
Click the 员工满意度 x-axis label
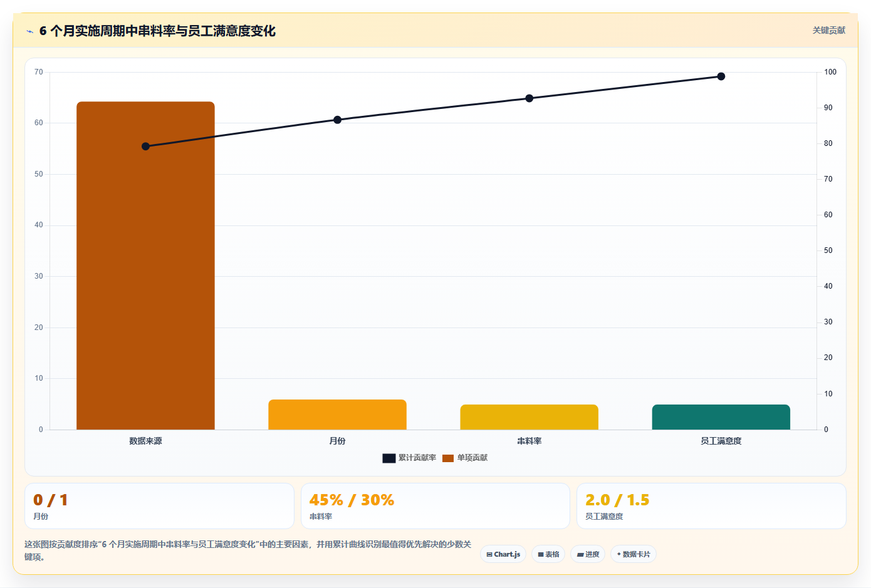pyautogui.click(x=721, y=441)
